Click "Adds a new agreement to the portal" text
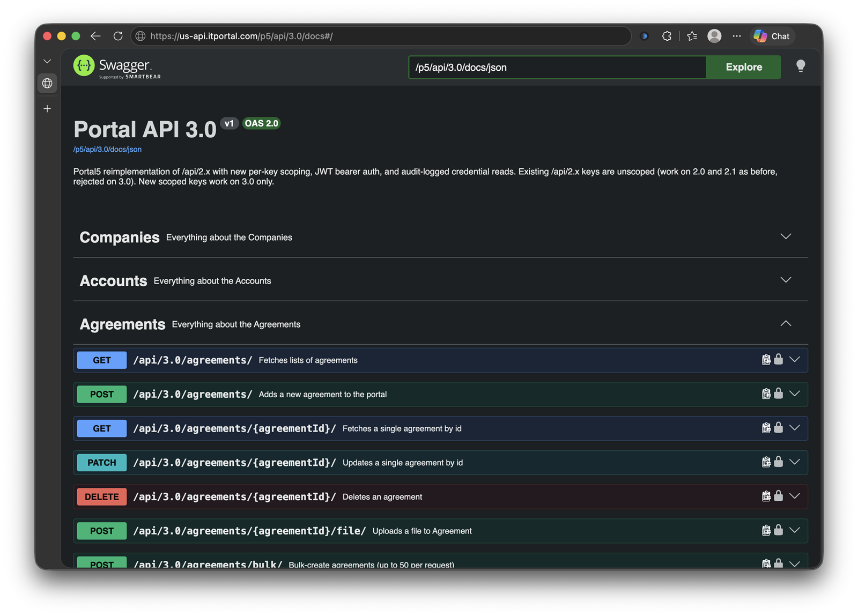Viewport: 858px width, 616px height. coord(322,395)
